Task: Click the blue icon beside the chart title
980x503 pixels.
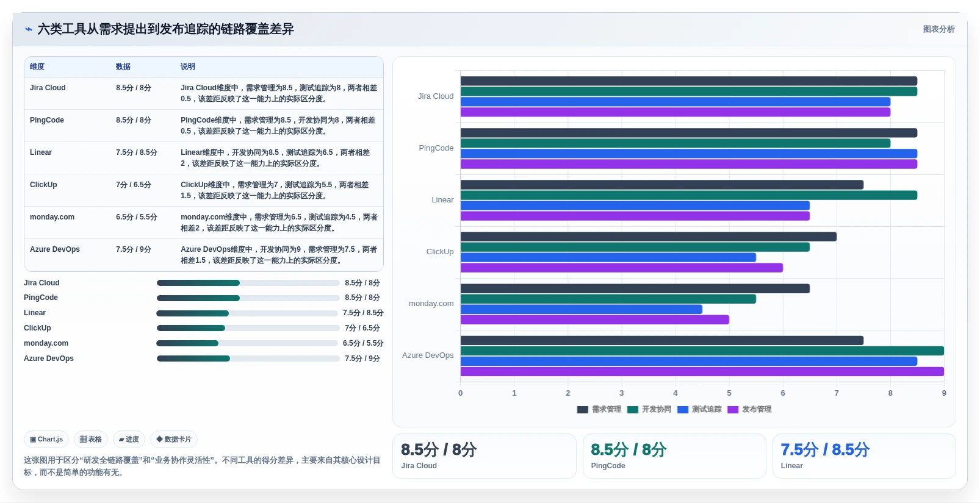Action: click(28, 29)
